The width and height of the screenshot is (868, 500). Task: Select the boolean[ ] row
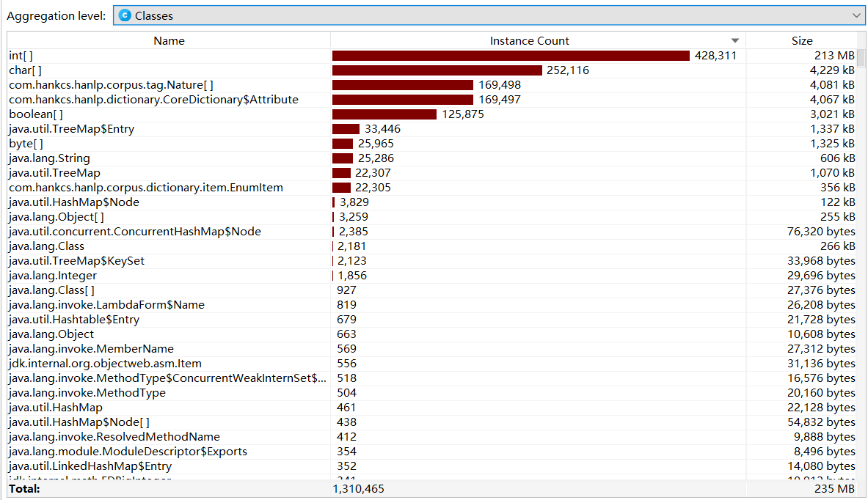click(432, 114)
